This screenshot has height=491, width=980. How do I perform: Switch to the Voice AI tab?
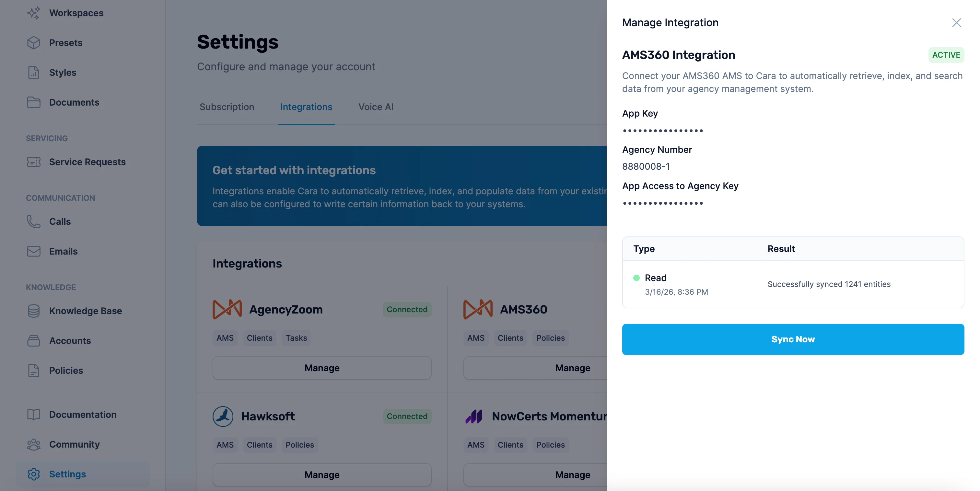376,107
